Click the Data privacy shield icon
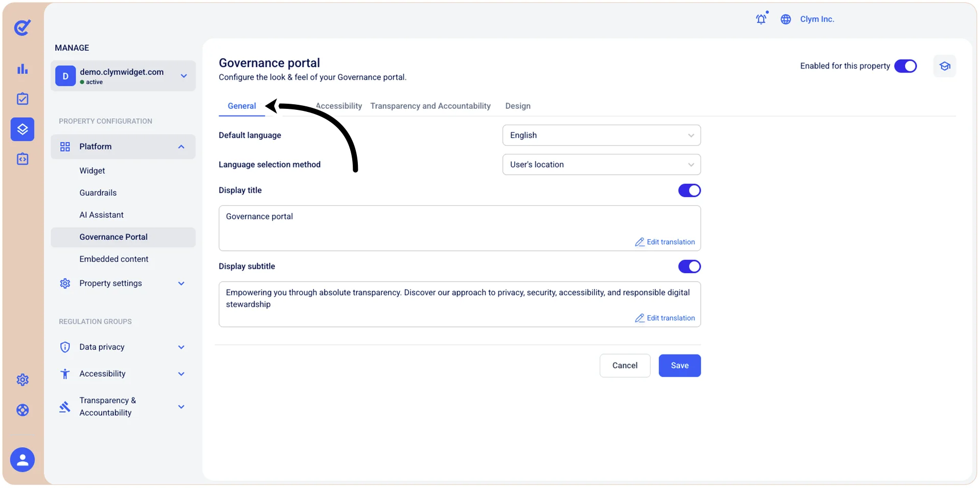Image resolution: width=980 pixels, height=488 pixels. coord(65,347)
